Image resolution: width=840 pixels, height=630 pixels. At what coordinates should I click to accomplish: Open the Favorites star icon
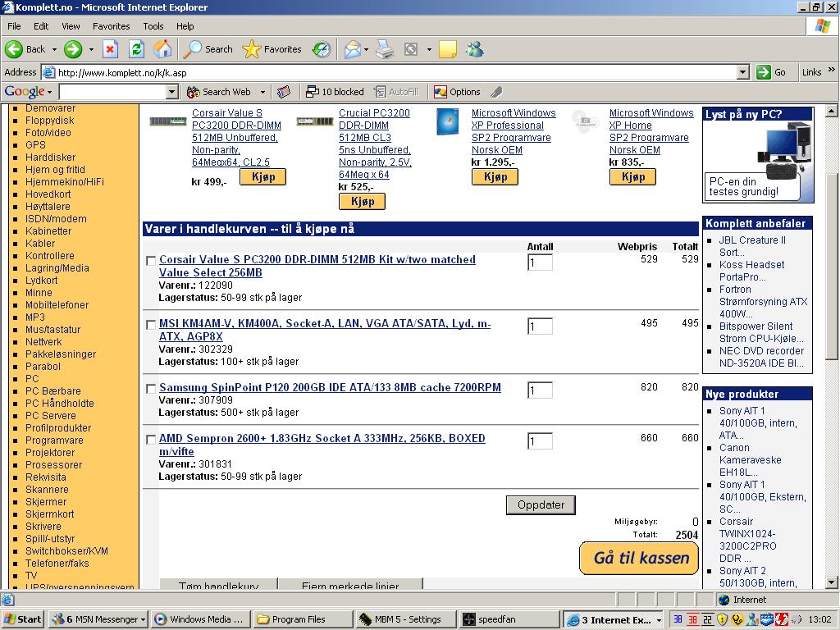tap(251, 49)
